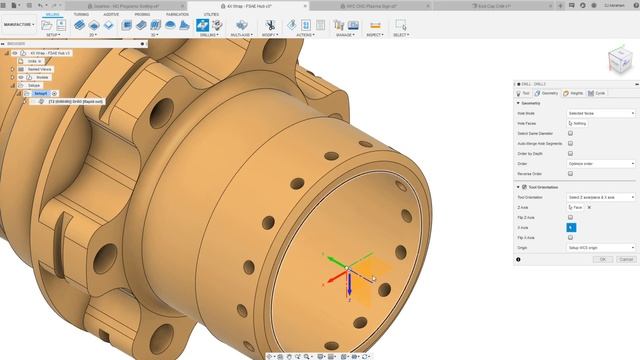Click OK in the Drill dialog
The width and height of the screenshot is (640, 360).
(x=603, y=260)
